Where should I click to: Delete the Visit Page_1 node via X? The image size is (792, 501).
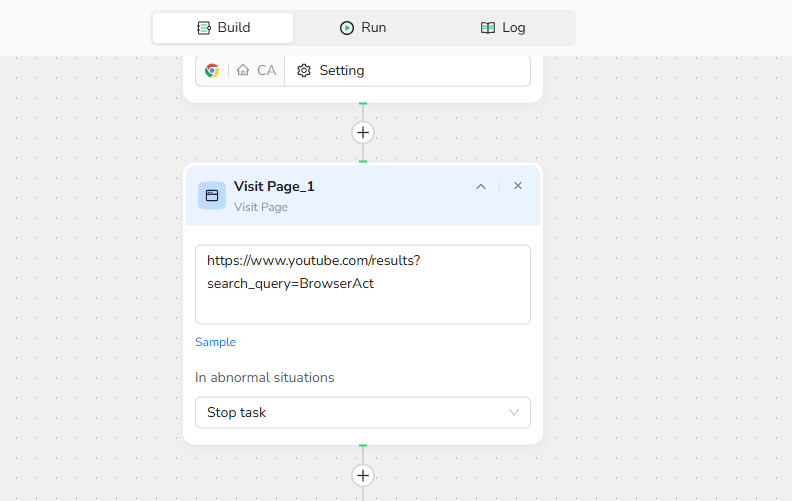pyautogui.click(x=518, y=186)
